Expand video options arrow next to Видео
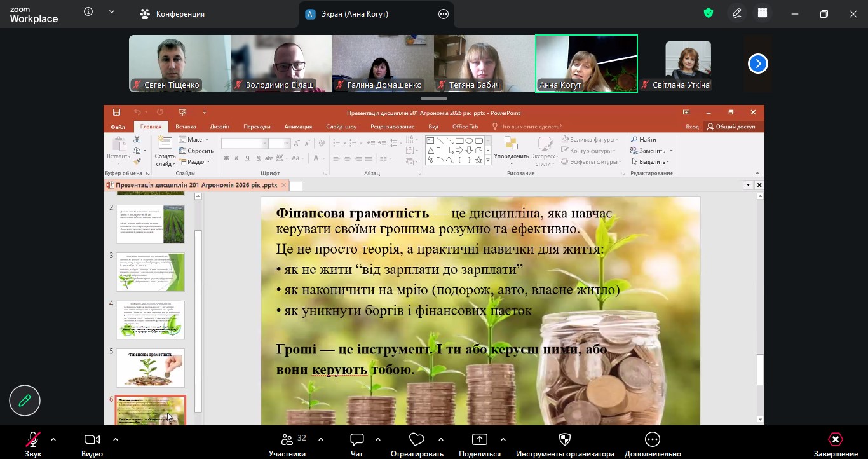The height and width of the screenshot is (459, 868). point(116,439)
